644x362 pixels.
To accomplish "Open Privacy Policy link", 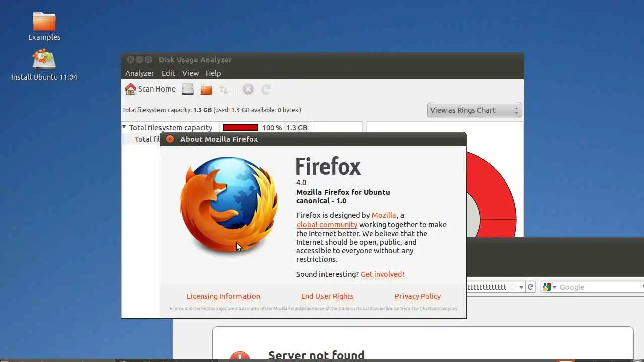I will pos(418,296).
